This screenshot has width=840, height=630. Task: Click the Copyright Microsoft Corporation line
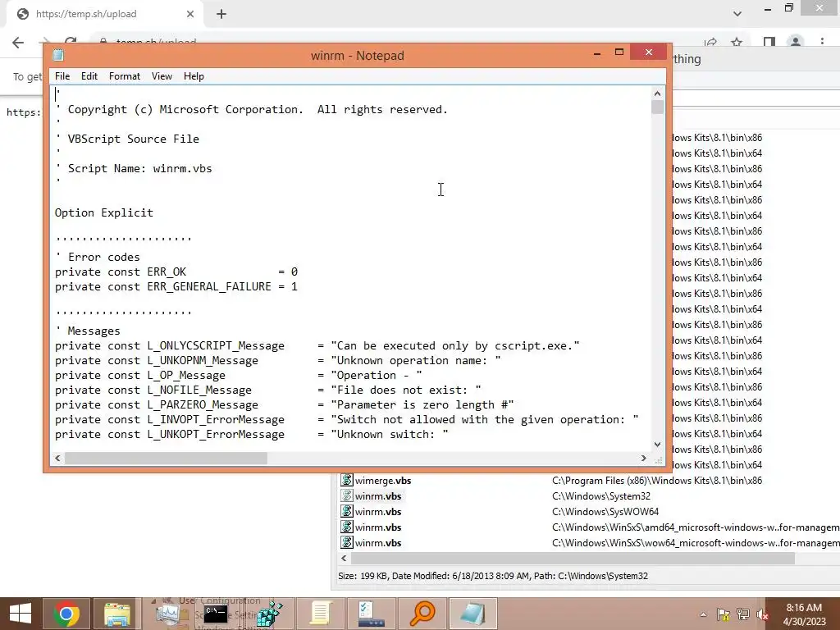252,109
